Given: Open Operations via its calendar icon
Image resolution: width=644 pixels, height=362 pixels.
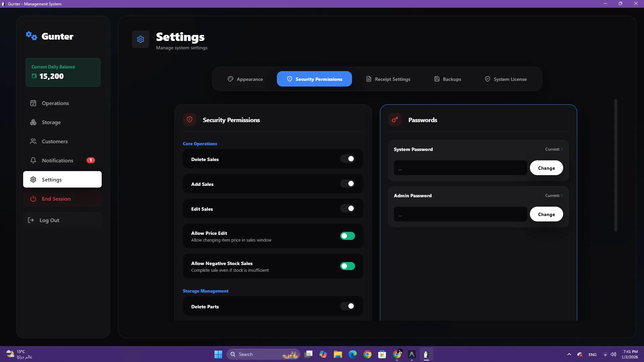Looking at the screenshot, I should click(x=33, y=103).
